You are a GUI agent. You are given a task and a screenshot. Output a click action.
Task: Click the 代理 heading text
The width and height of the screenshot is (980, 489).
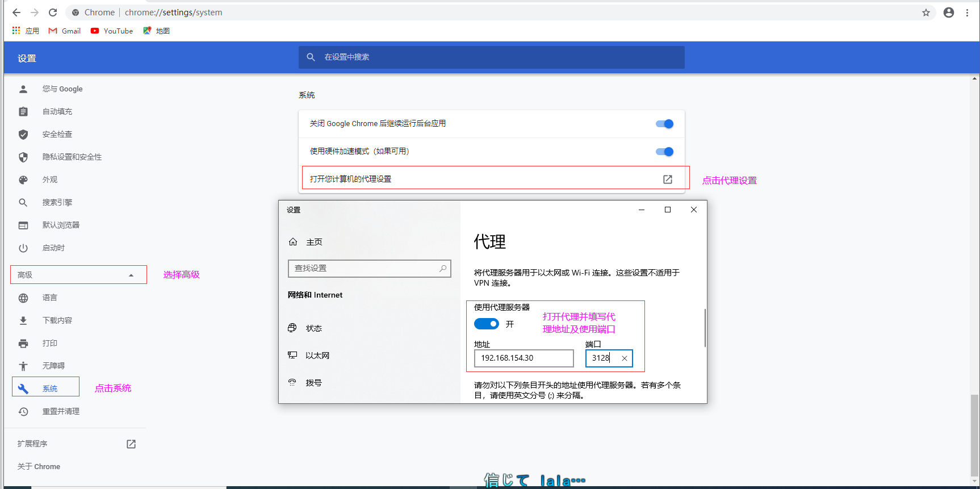[490, 242]
